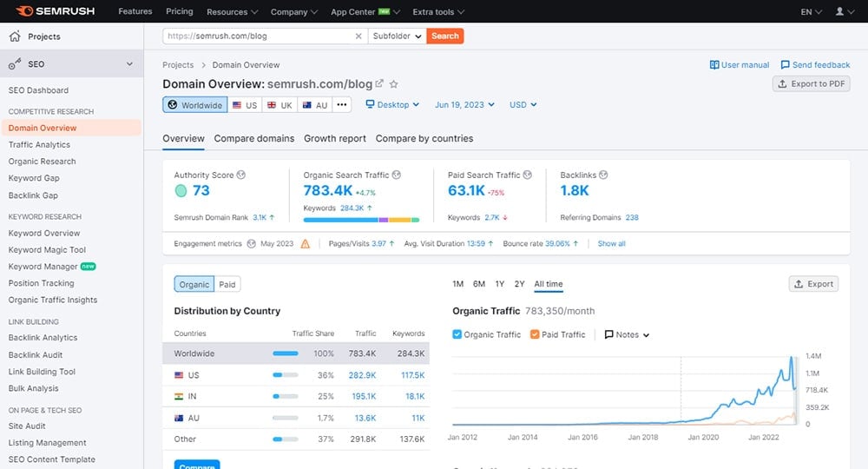Open the Features menu item
The height and width of the screenshot is (469, 868).
[x=135, y=11]
